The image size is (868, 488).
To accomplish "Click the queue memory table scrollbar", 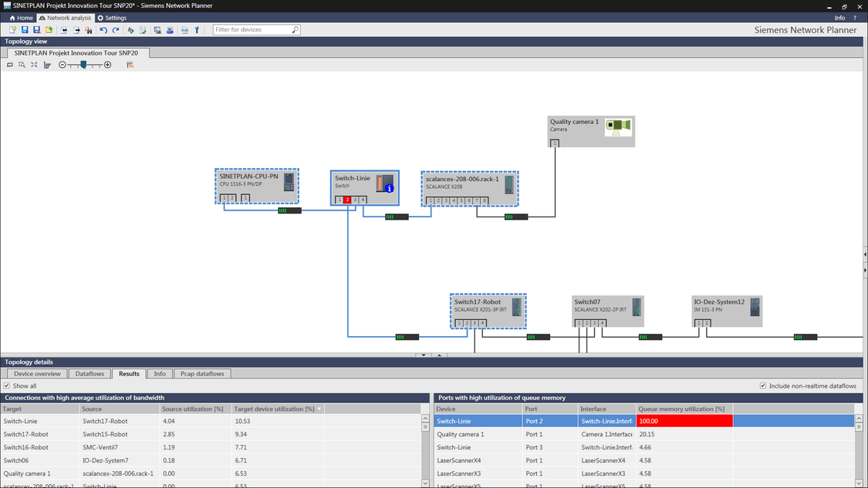I will pyautogui.click(x=859, y=451).
